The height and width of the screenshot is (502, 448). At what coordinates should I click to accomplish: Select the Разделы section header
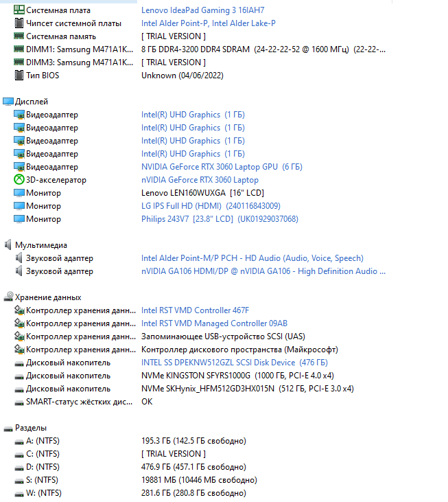(x=31, y=428)
